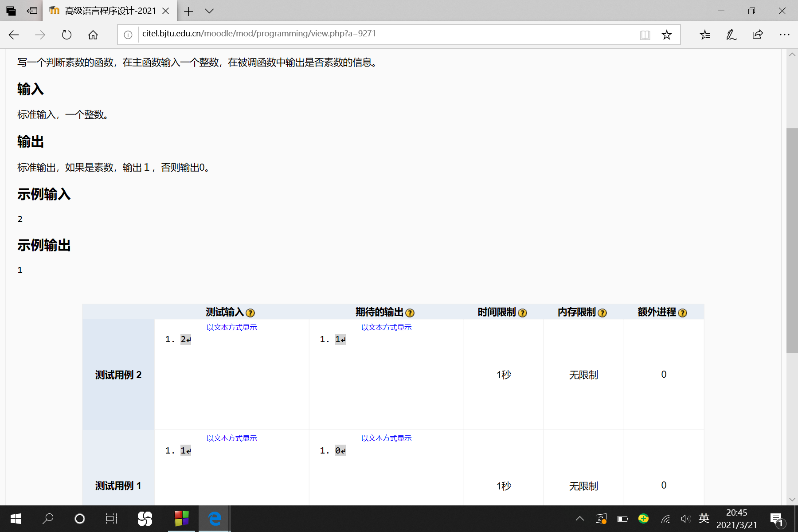Click the 测试用例 2 row label
The height and width of the screenshot is (532, 798).
tap(118, 375)
